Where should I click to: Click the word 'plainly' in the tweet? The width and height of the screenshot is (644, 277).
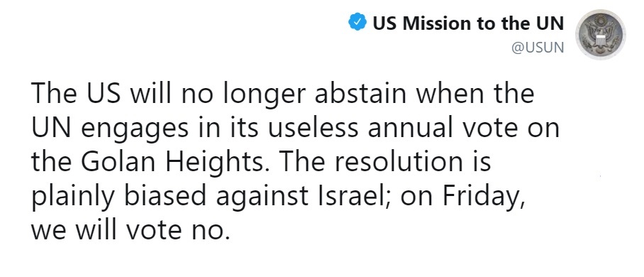73,198
